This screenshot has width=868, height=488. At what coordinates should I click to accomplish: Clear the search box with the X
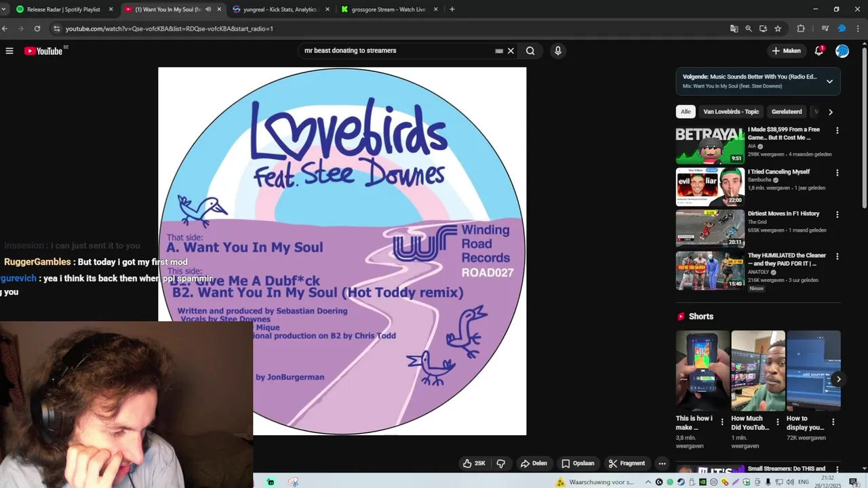[511, 51]
